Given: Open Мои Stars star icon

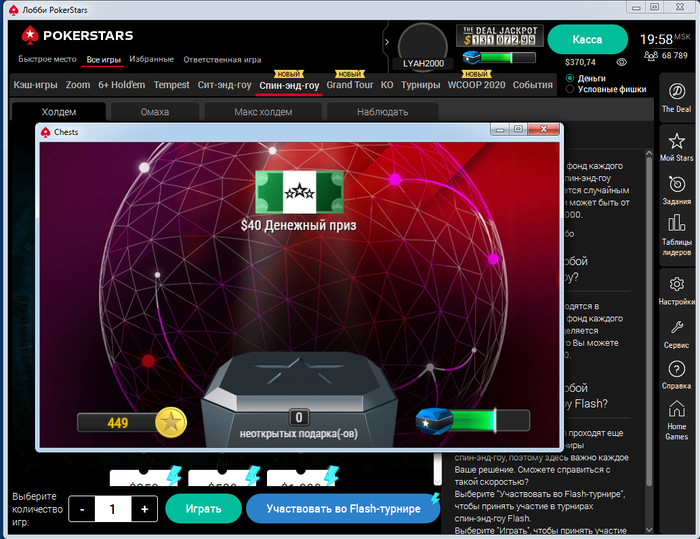Looking at the screenshot, I should [x=677, y=141].
